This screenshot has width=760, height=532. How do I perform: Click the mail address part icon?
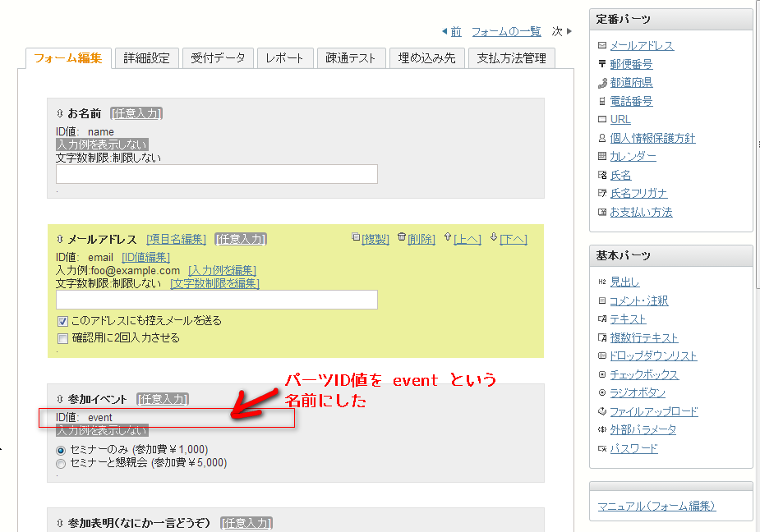coord(602,46)
